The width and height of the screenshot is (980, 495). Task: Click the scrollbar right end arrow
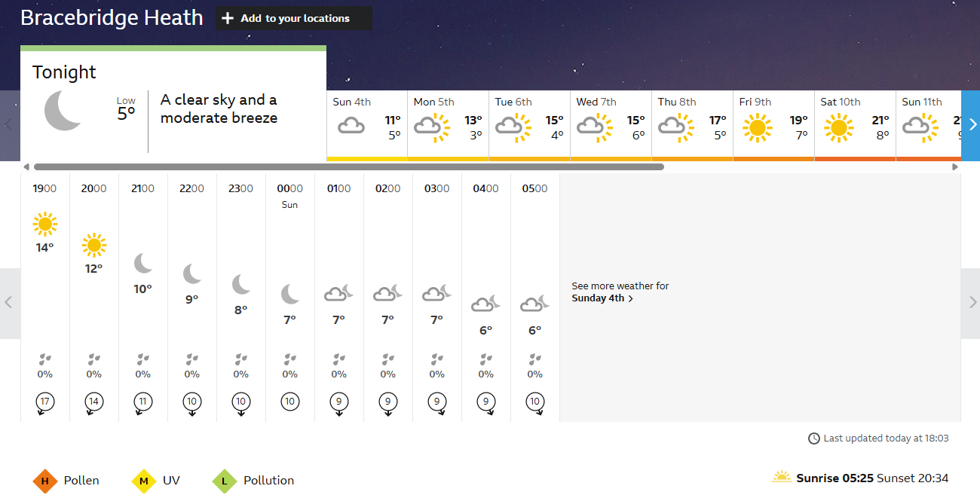[955, 167]
